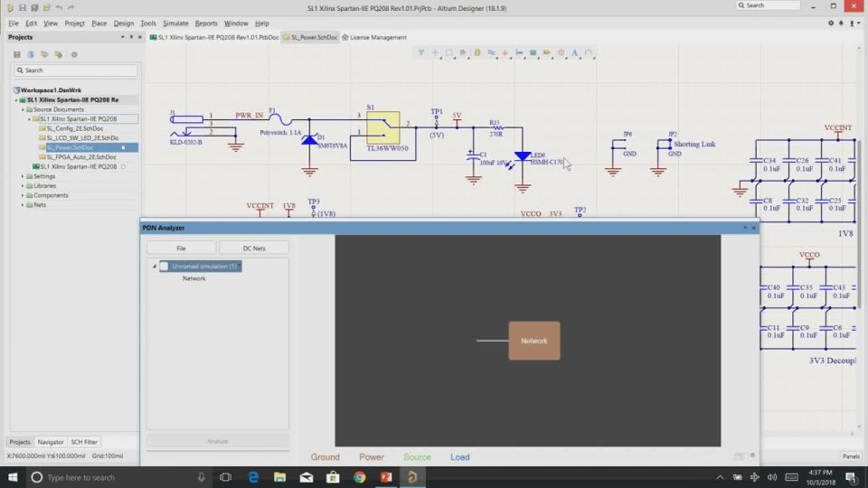Click the Network block in PDN canvas
The width and height of the screenshot is (868, 488).
(x=534, y=341)
